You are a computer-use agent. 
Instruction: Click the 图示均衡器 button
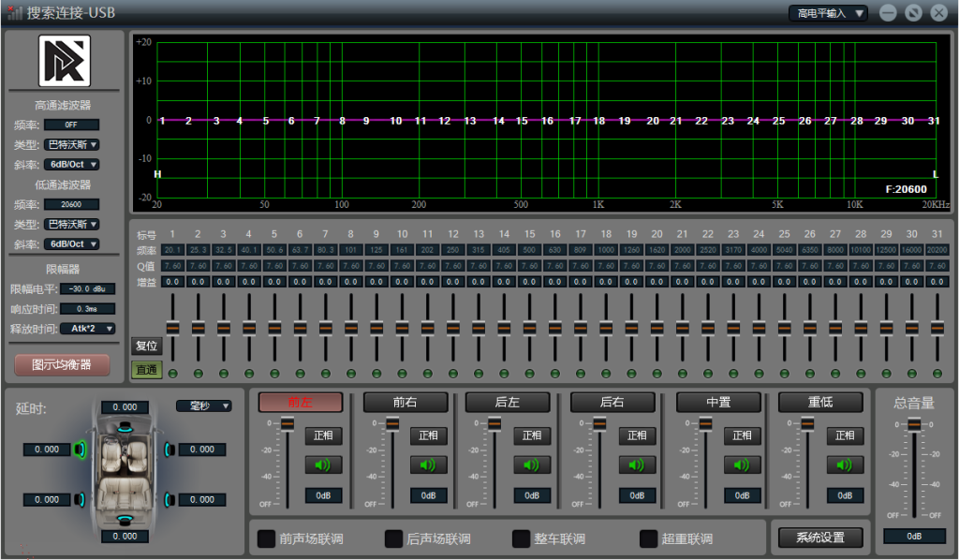(x=62, y=365)
